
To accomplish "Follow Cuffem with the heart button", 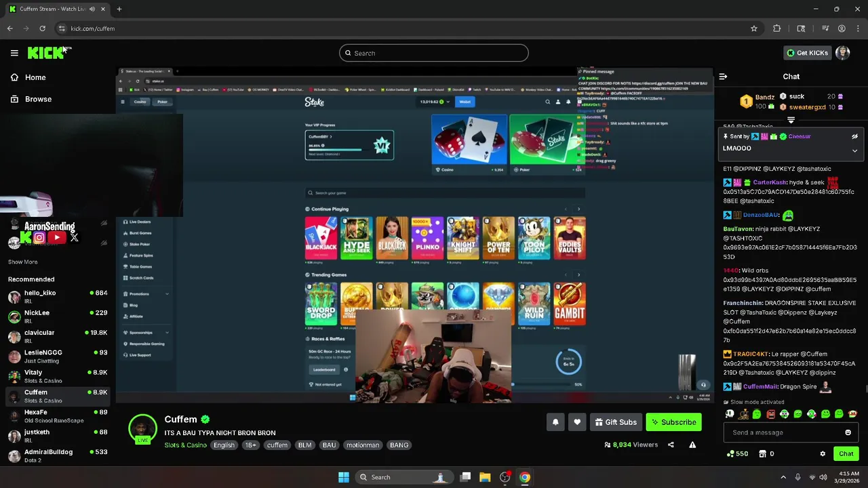I will [x=577, y=422].
